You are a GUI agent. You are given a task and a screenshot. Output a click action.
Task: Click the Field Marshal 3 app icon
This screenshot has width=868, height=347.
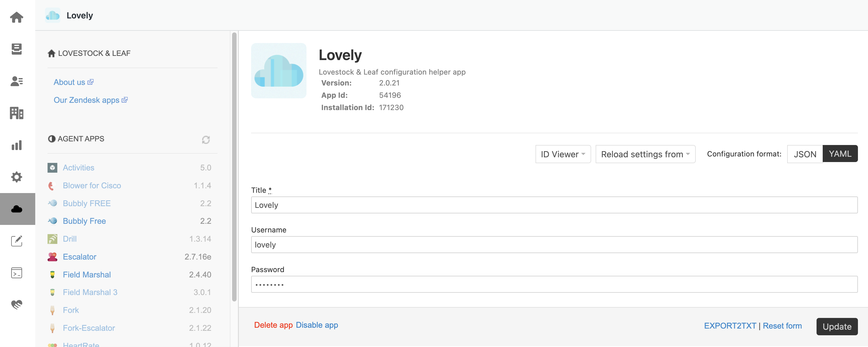[52, 292]
